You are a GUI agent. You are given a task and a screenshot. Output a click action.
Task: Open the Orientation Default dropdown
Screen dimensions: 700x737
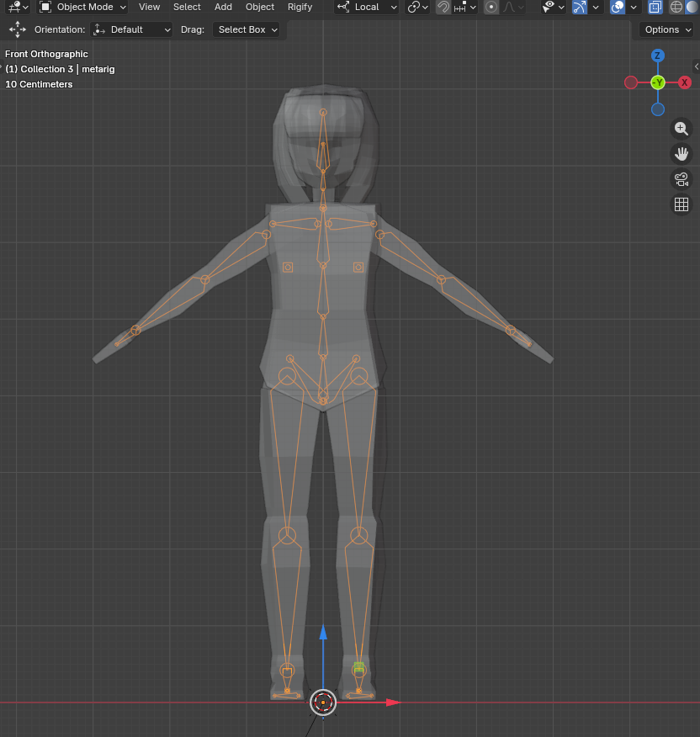click(x=131, y=29)
